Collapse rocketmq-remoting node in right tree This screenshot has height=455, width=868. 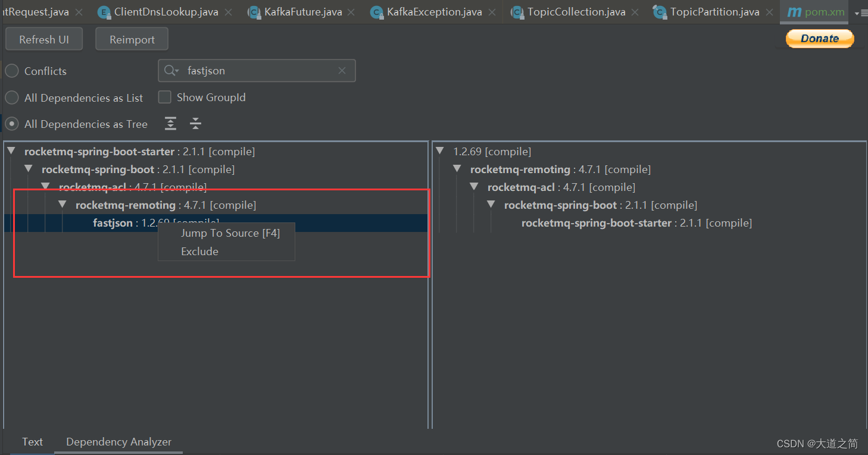pos(457,170)
